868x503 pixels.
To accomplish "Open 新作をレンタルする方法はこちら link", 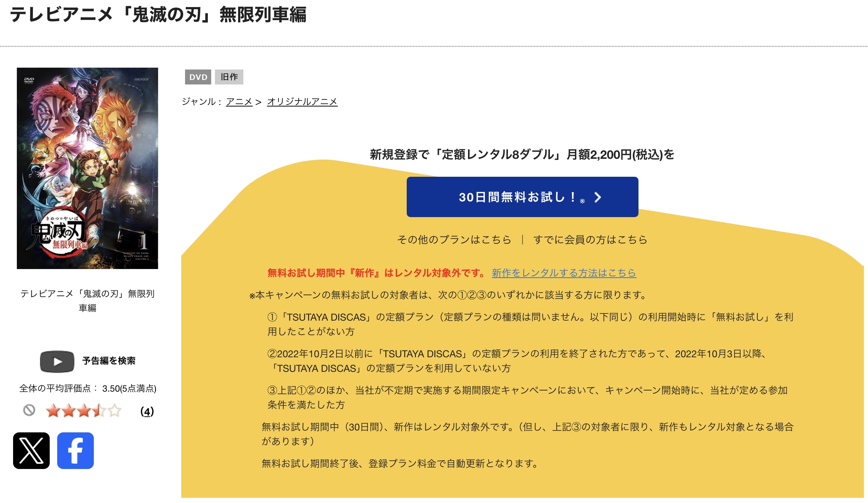I will (564, 273).
